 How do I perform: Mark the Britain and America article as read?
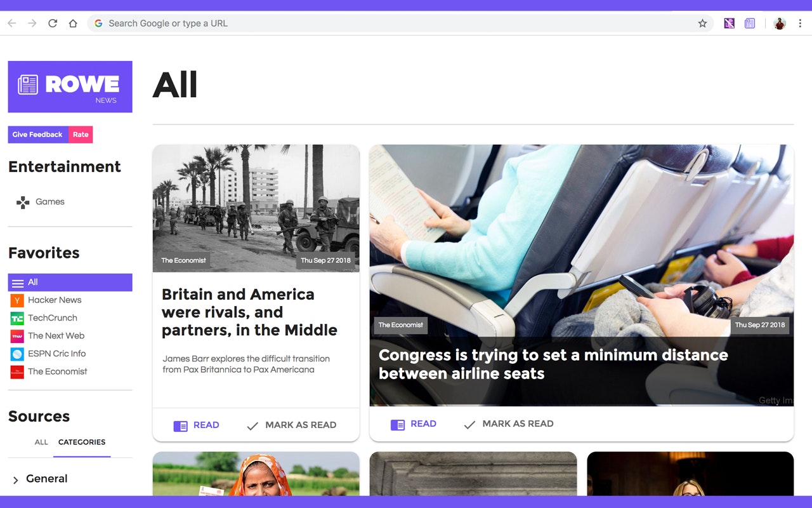291,425
